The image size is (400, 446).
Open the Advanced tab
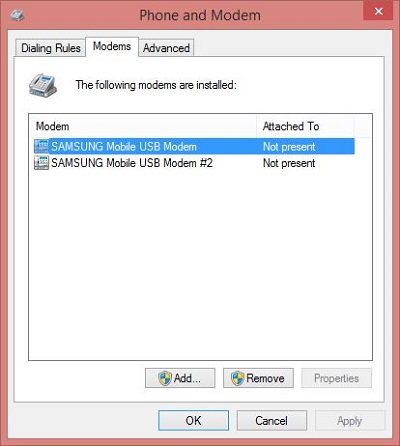point(166,48)
